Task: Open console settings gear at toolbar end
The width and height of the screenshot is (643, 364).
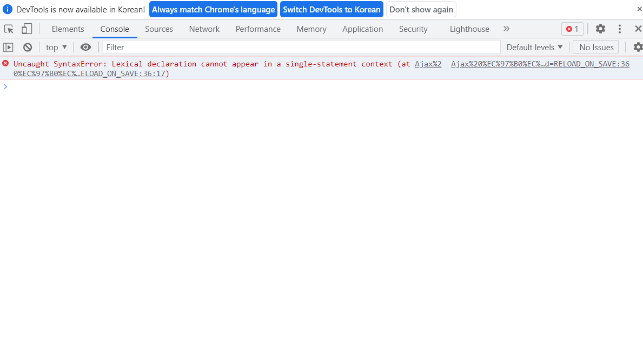Action: point(638,48)
